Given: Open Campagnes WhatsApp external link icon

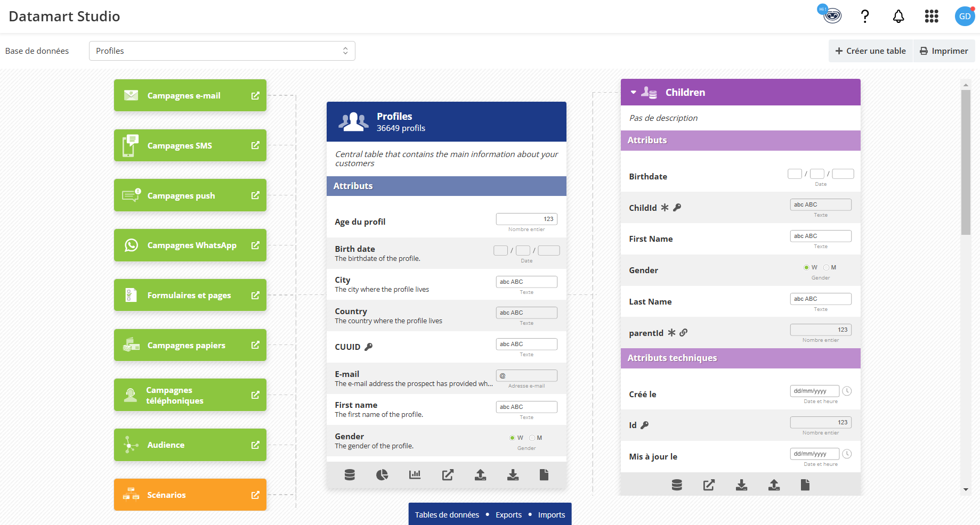Looking at the screenshot, I should [255, 245].
